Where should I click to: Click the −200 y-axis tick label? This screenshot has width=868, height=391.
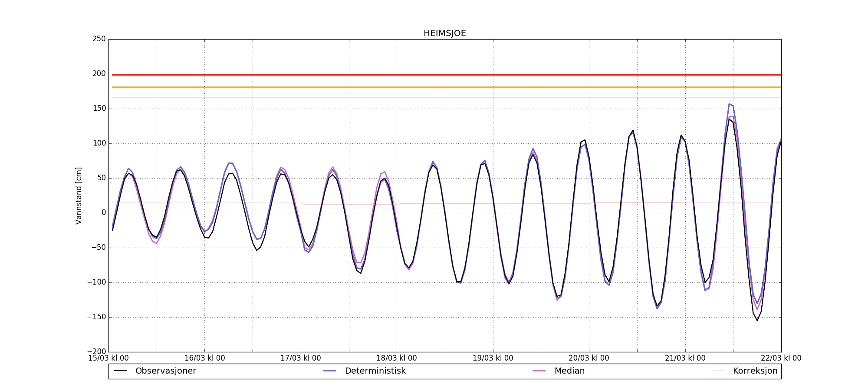coord(96,351)
